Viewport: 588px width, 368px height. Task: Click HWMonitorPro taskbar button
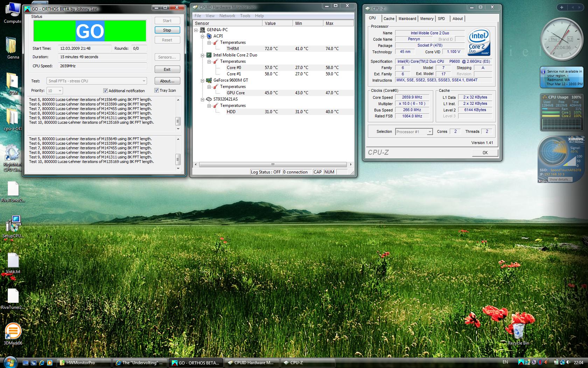click(x=84, y=363)
